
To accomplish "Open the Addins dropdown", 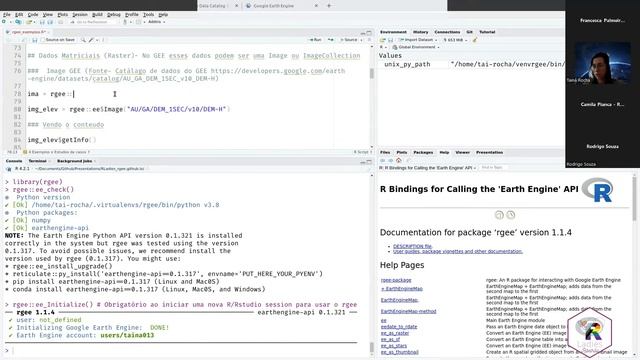I will (x=156, y=22).
